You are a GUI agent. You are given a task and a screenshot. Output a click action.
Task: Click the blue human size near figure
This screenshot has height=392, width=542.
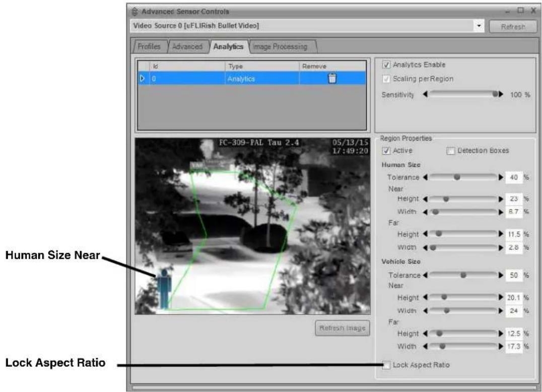(x=165, y=289)
